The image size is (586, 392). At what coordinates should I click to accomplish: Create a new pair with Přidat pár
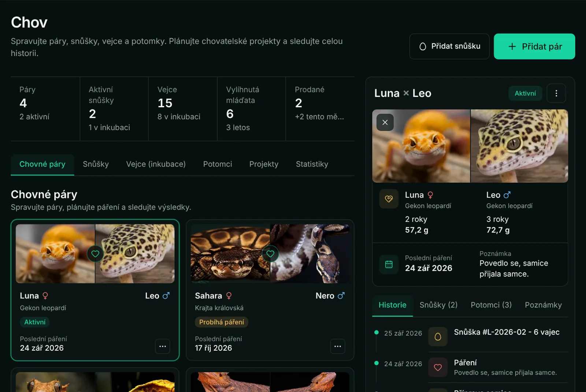tap(534, 46)
